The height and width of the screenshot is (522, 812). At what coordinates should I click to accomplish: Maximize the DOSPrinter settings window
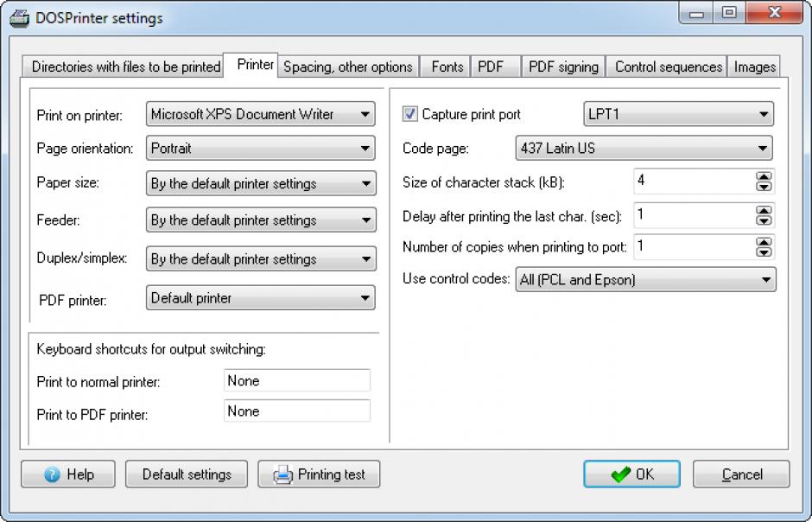coord(729,13)
